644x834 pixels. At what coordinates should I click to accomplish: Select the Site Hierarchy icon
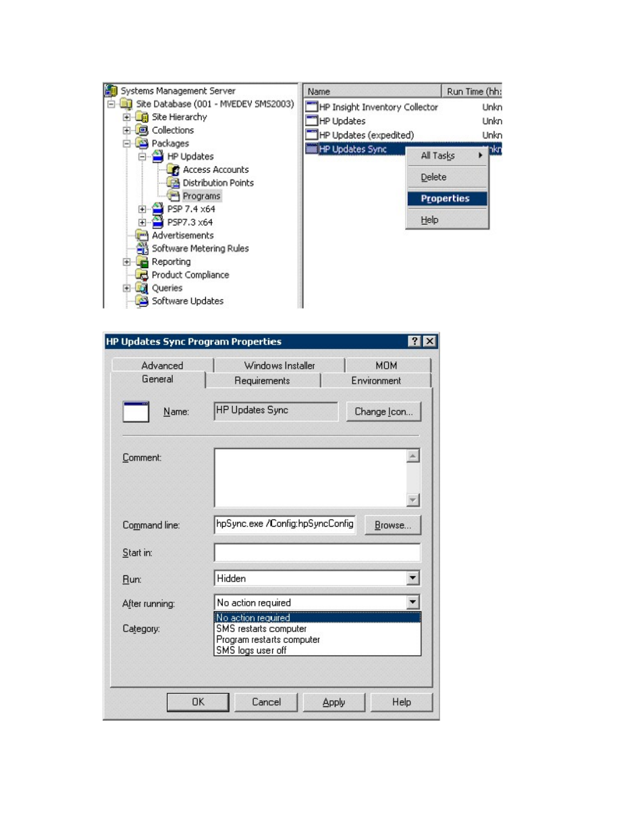pyautogui.click(x=142, y=117)
